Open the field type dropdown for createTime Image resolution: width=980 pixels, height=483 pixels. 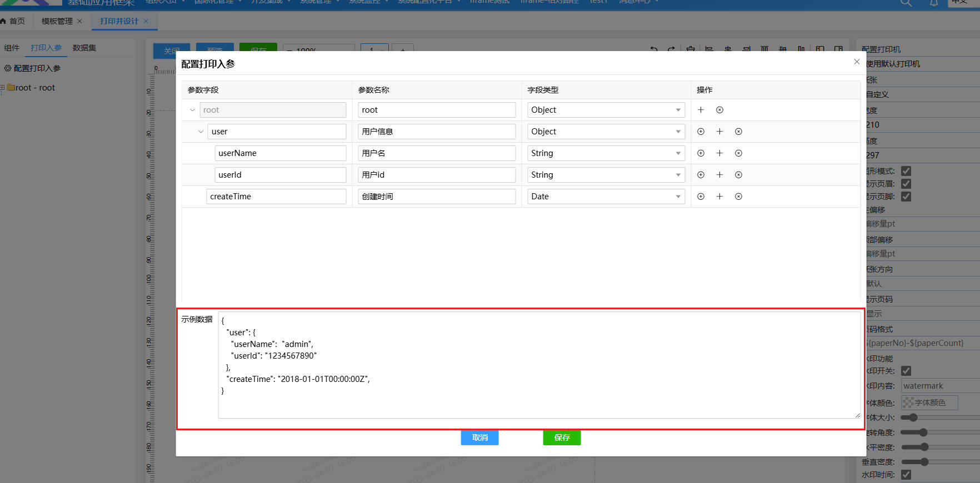click(606, 197)
